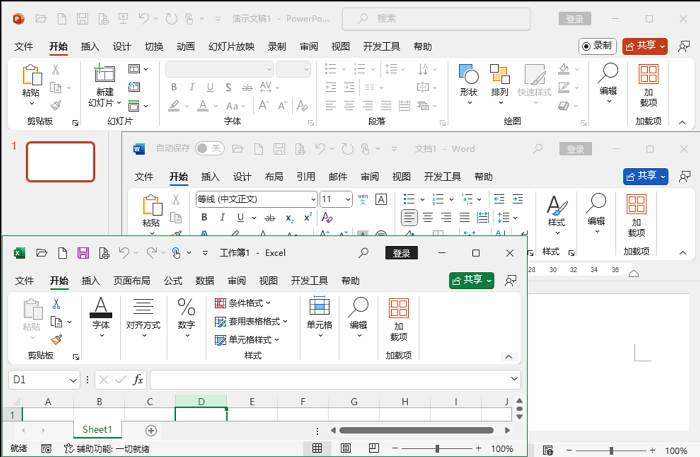700x457 pixels.
Task: Click Format Painter brush in Excel clipboard group
Action: (x=56, y=340)
